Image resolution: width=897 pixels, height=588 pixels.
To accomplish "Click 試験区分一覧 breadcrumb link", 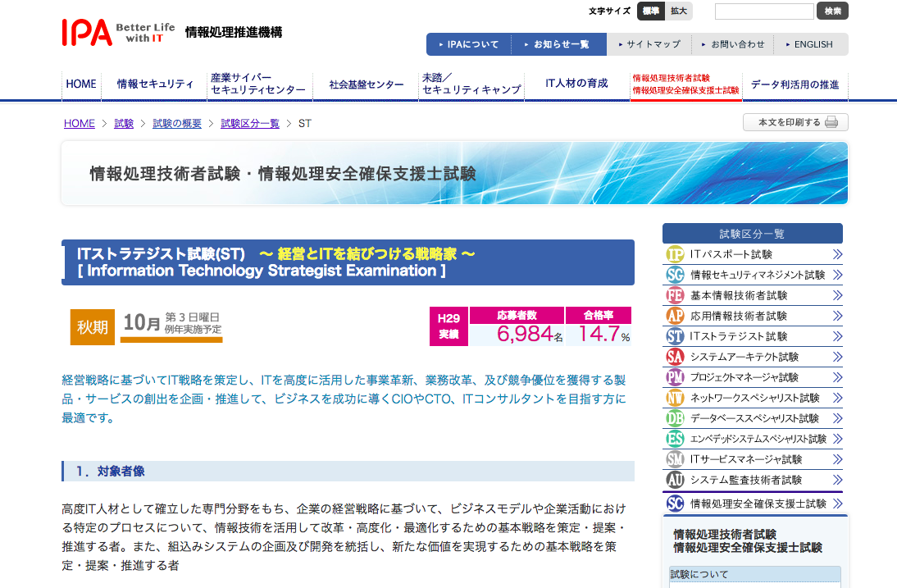I will point(250,124).
